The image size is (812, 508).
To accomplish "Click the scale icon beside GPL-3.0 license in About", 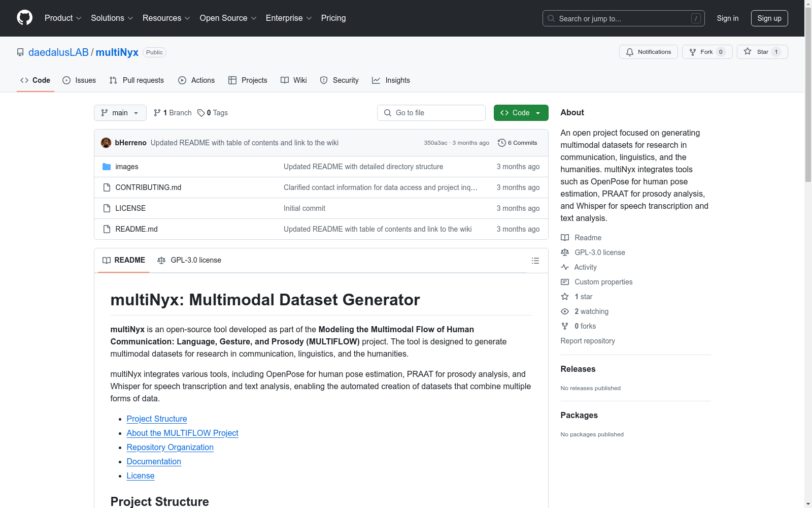I will tap(565, 252).
